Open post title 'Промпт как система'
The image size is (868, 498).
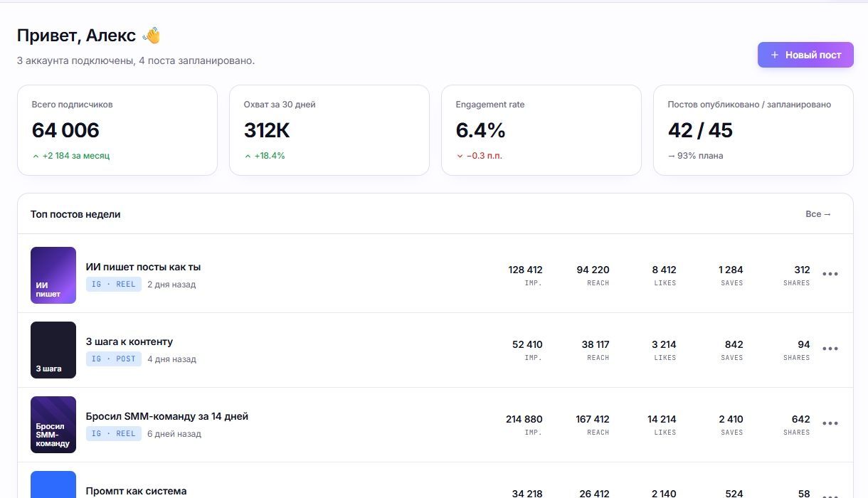point(136,491)
